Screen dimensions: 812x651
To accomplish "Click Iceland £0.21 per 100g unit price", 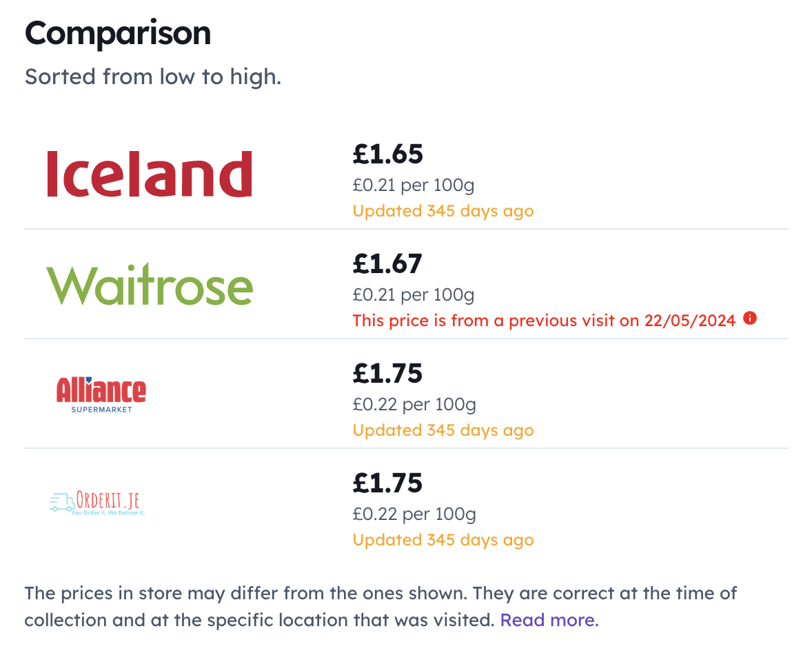I will (414, 185).
